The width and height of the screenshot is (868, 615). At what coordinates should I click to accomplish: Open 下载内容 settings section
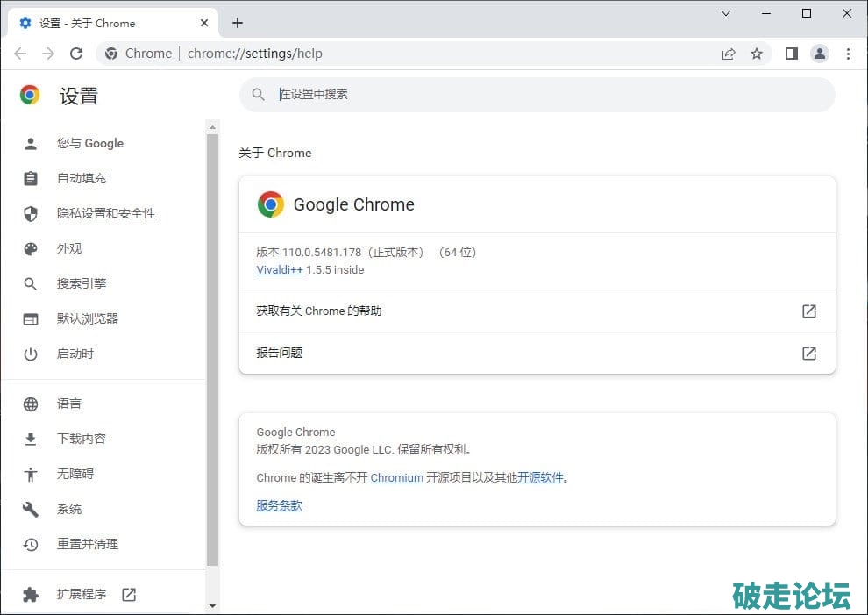(x=82, y=439)
